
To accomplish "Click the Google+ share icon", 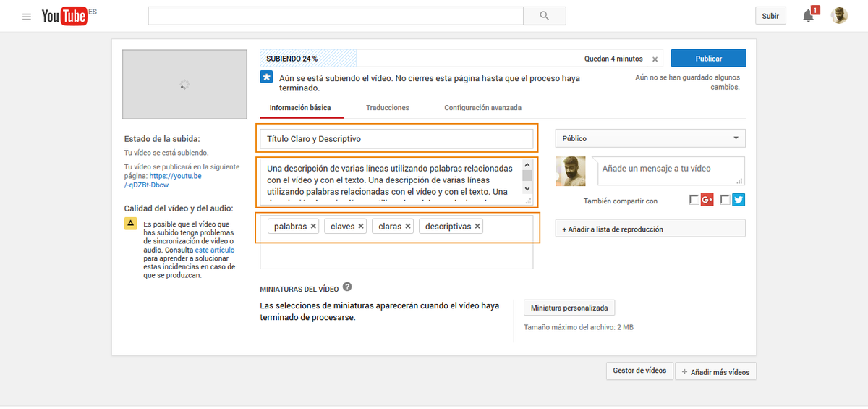I will [x=707, y=200].
